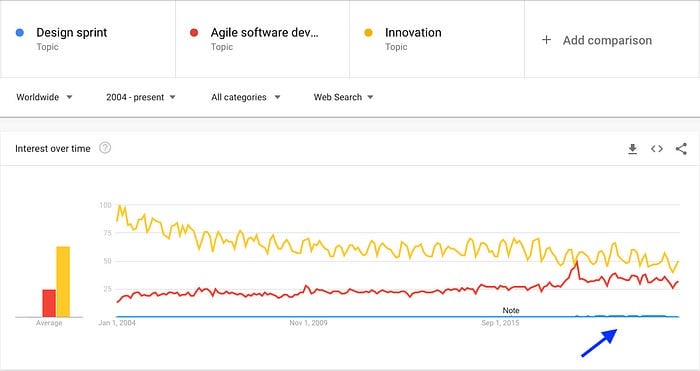Click the plus icon for Add comparison
Image resolution: width=700 pixels, height=371 pixels.
click(x=546, y=40)
